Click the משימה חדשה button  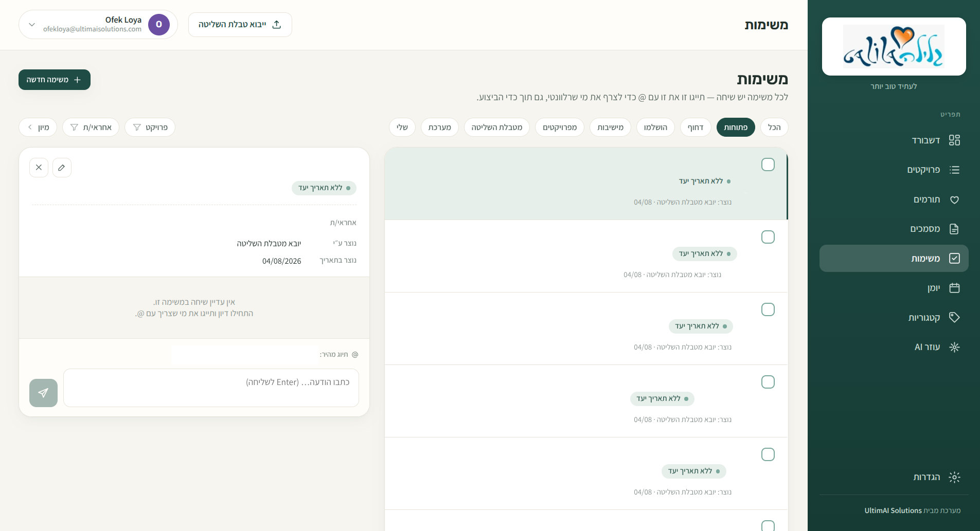point(55,80)
